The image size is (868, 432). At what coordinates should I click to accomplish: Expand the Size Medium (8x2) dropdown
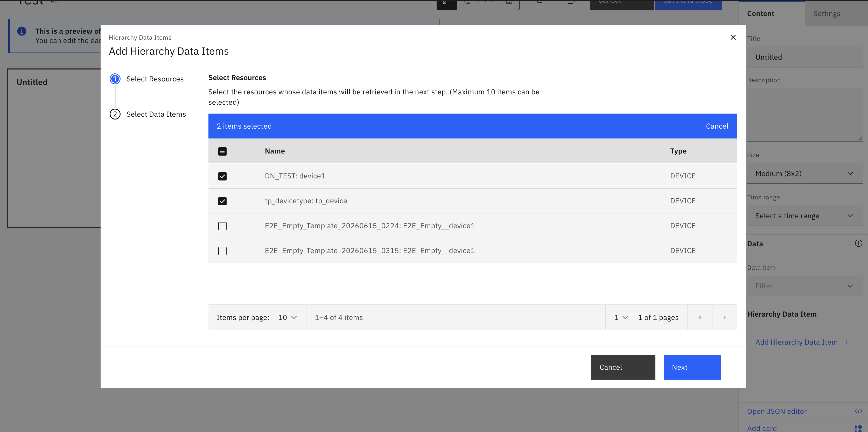click(x=805, y=173)
